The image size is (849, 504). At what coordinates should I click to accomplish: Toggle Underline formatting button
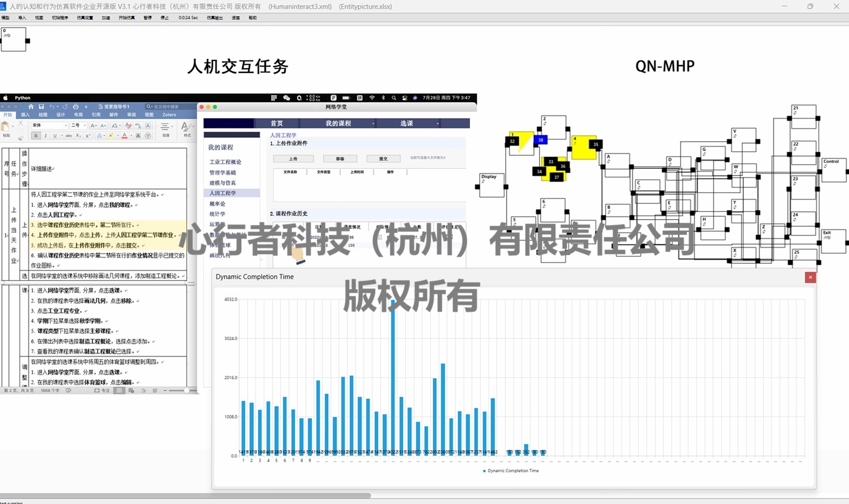(55, 136)
